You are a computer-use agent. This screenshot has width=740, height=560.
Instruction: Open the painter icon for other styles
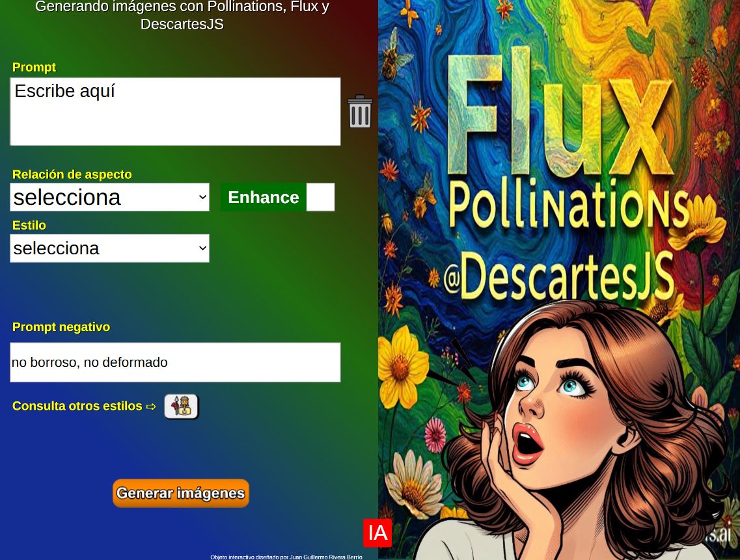[x=181, y=407]
